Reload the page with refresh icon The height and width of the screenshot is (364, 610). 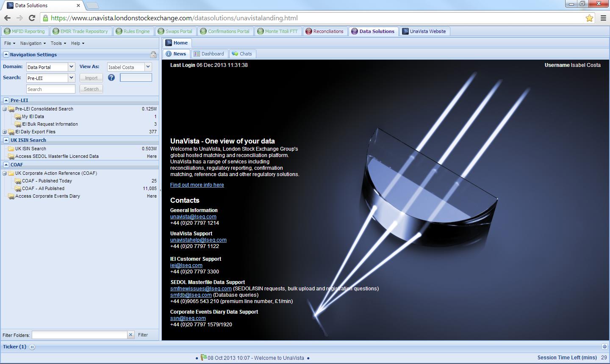pos(32,18)
